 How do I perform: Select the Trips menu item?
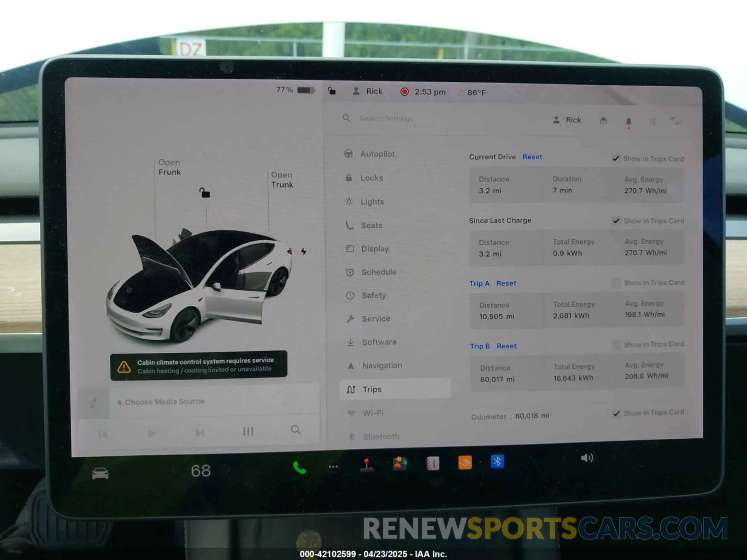pyautogui.click(x=395, y=389)
